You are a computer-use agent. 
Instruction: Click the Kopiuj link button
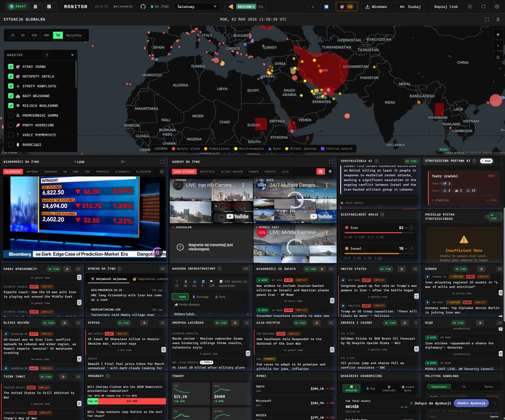446,7
